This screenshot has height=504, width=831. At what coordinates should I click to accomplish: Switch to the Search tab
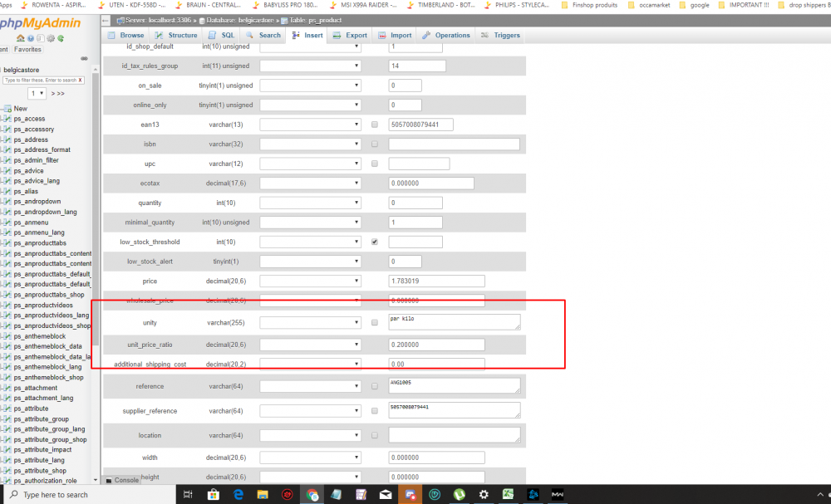(x=263, y=36)
